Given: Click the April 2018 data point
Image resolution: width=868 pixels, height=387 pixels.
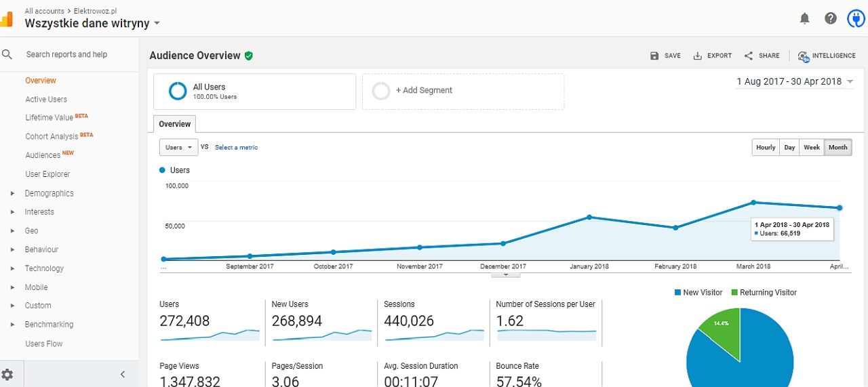Looking at the screenshot, I should coord(840,207).
